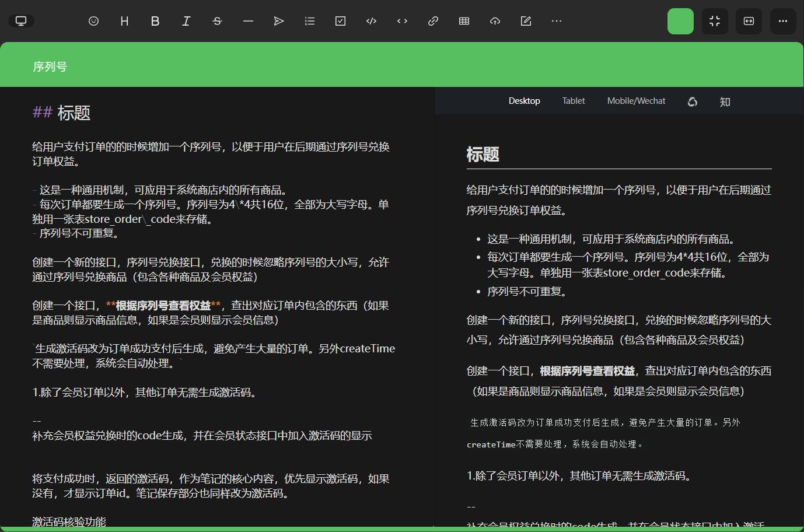Insert a hyperlink
804x532 pixels.
tap(433, 21)
